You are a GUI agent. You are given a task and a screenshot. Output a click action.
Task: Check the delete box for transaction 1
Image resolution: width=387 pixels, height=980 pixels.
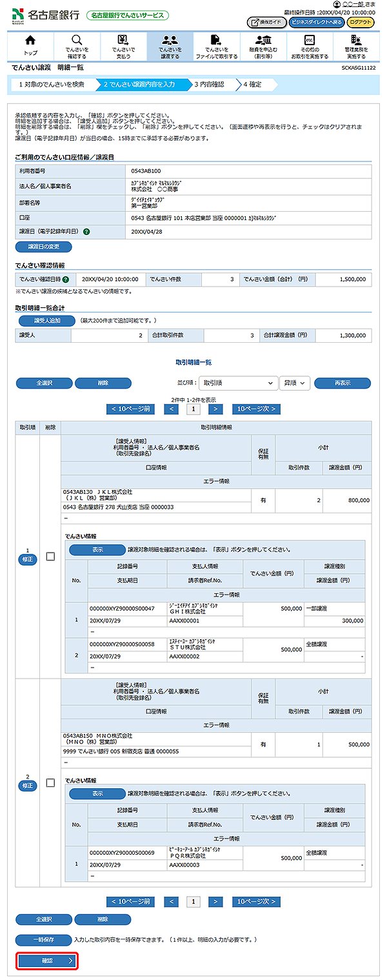(x=50, y=556)
